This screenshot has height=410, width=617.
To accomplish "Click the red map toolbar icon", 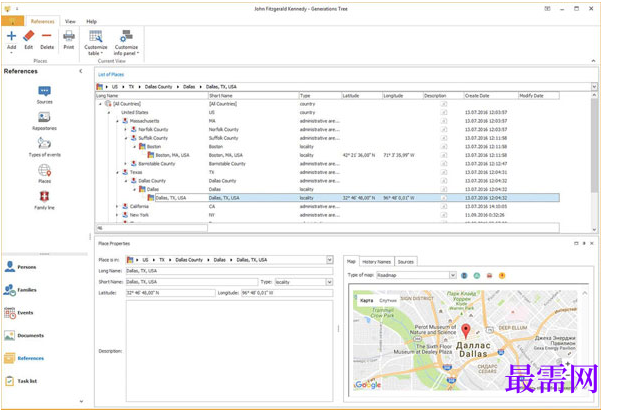I will click(490, 275).
